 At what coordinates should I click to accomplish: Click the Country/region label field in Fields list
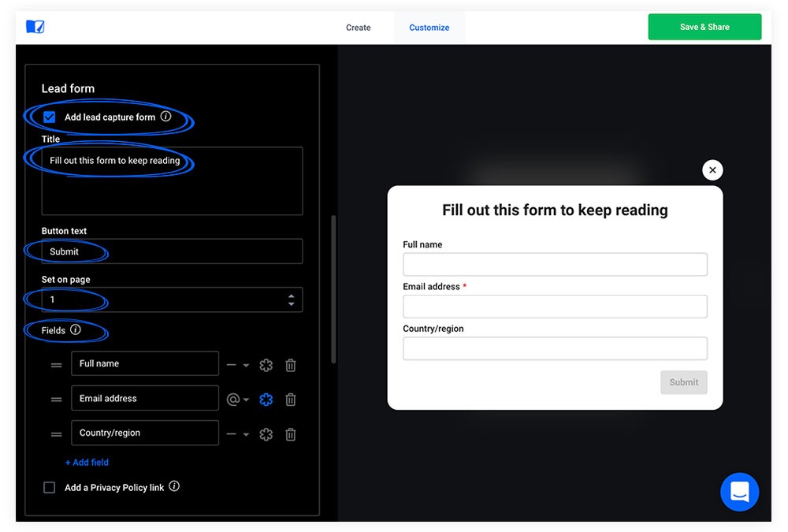[x=145, y=433]
